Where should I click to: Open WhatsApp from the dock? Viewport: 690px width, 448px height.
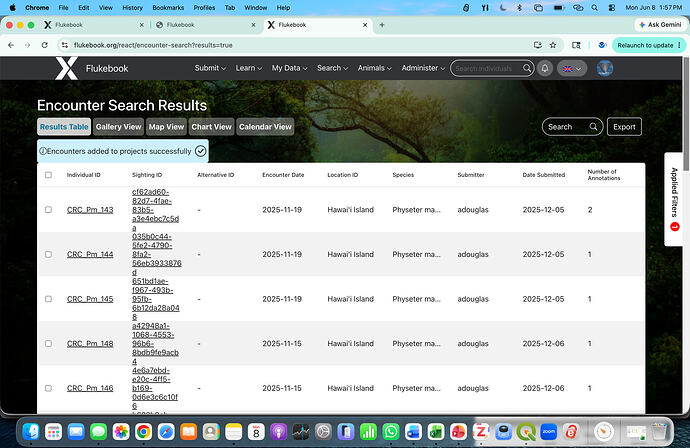391,432
